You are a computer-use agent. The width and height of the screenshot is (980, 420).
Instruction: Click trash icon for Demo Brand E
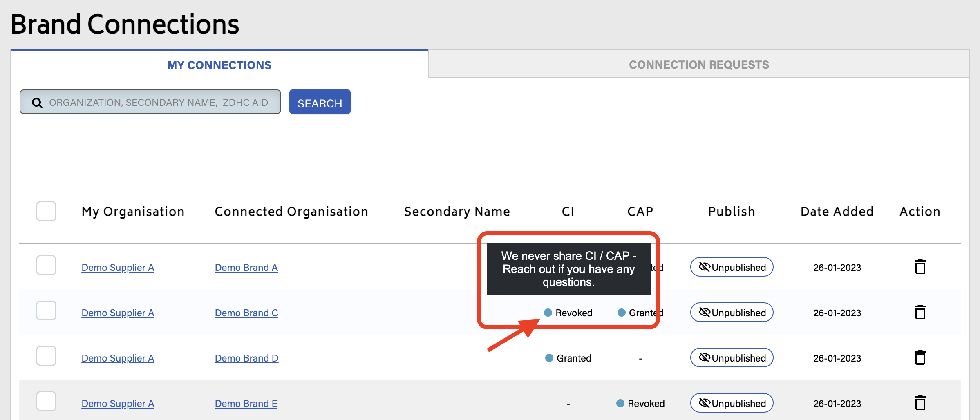pyautogui.click(x=920, y=403)
